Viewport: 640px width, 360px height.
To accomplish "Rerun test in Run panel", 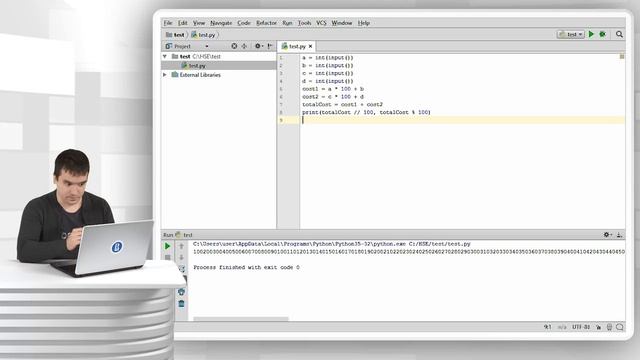I will click(x=167, y=246).
